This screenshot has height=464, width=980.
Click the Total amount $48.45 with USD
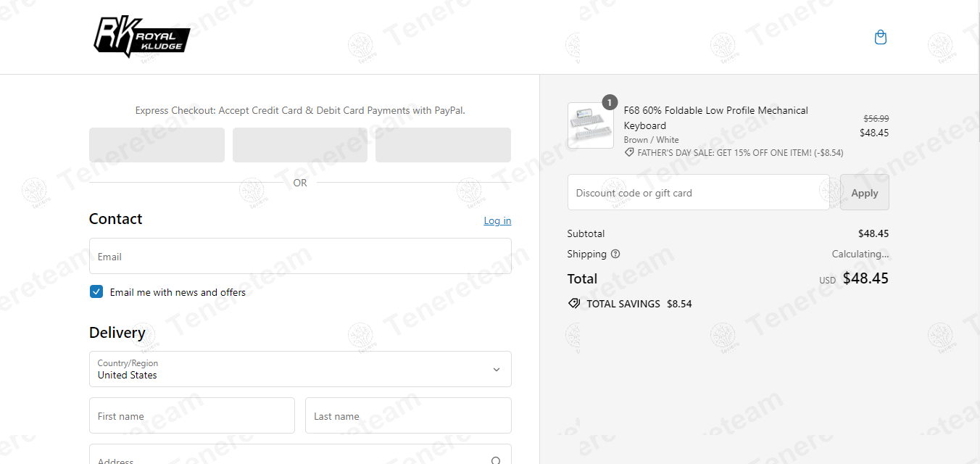[x=854, y=278]
